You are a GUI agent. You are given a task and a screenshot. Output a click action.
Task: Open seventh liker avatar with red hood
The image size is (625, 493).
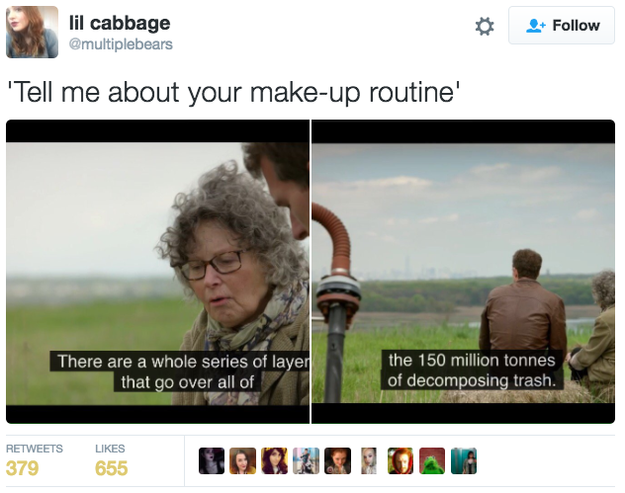pyautogui.click(x=401, y=461)
